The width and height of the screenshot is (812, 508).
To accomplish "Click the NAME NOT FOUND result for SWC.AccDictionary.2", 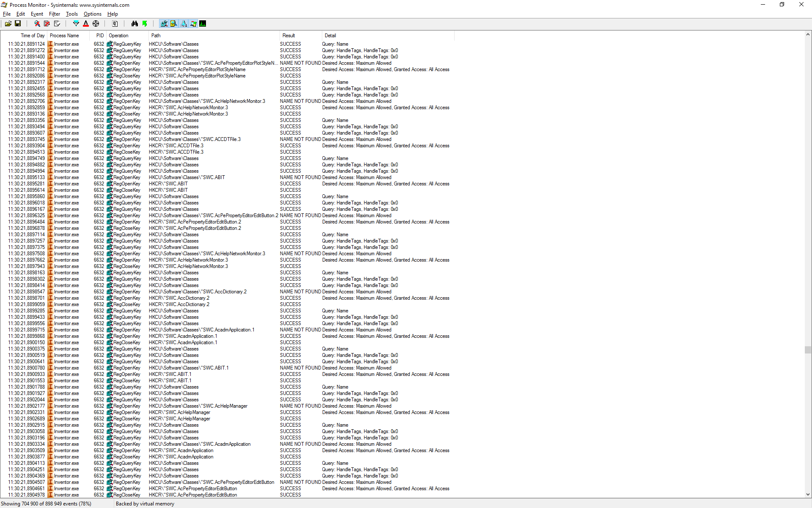I will click(300, 292).
